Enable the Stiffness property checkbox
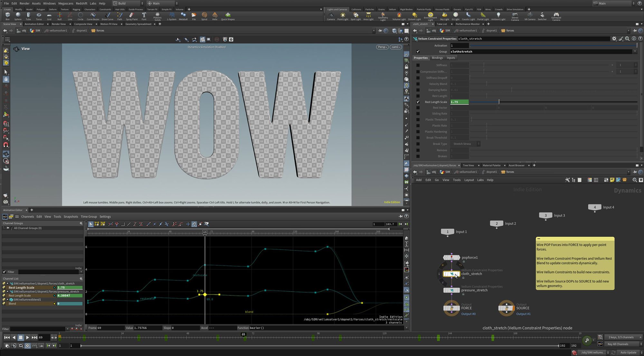644x356 pixels. pyautogui.click(x=418, y=65)
